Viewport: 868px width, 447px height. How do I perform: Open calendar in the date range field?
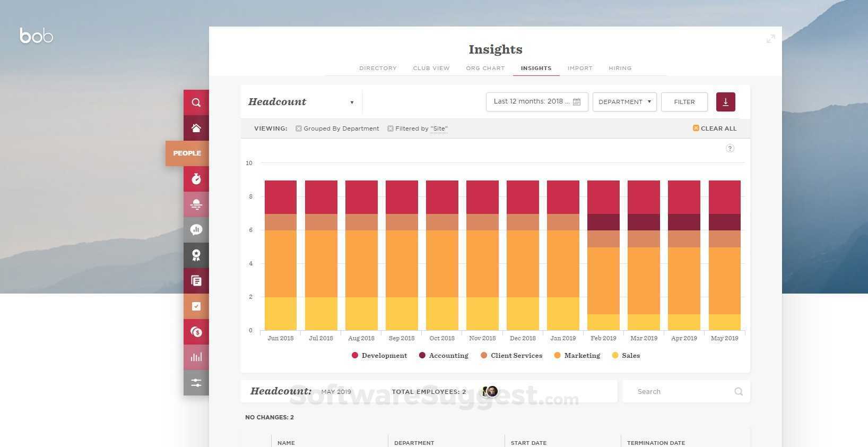pyautogui.click(x=577, y=101)
